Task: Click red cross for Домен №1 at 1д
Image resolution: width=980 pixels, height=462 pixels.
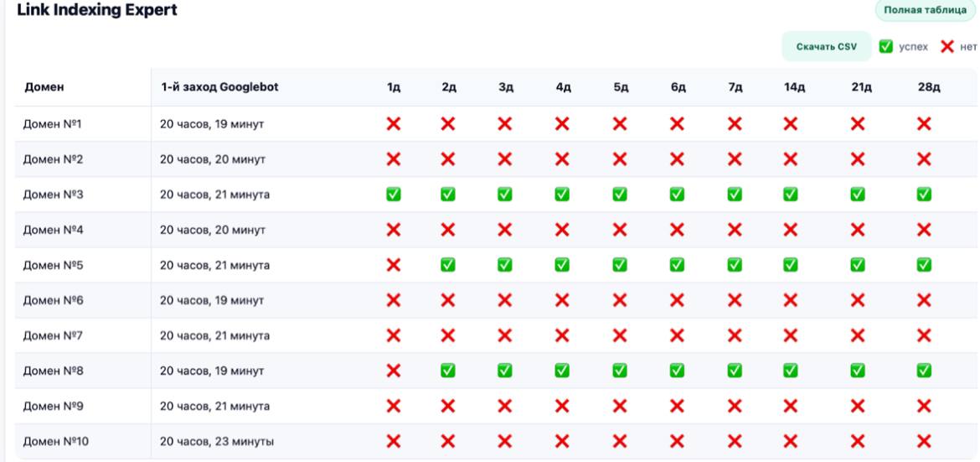Action: point(392,124)
